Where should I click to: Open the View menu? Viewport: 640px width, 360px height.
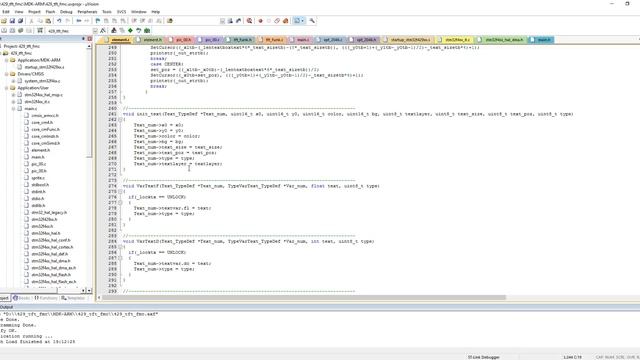pyautogui.click(x=19, y=12)
